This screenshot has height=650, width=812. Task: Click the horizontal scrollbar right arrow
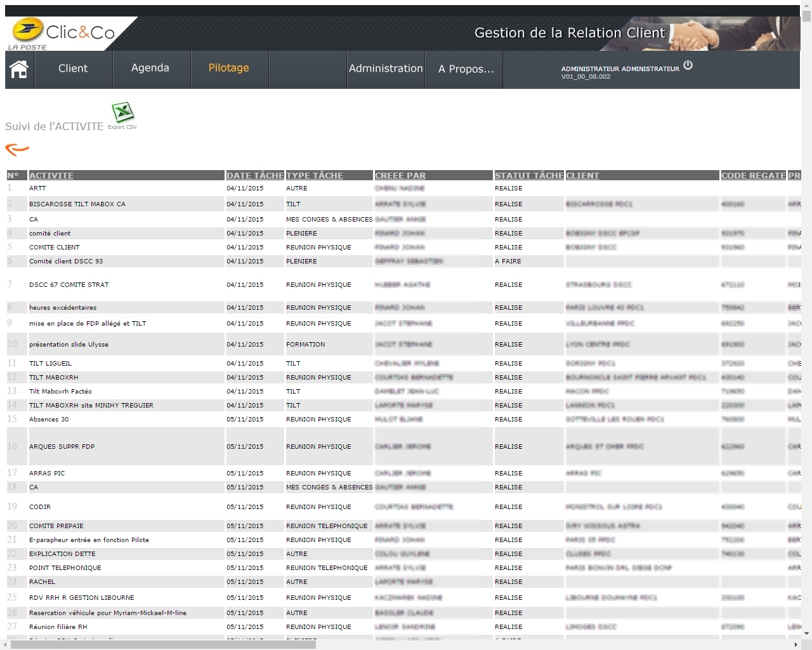[x=796, y=644]
